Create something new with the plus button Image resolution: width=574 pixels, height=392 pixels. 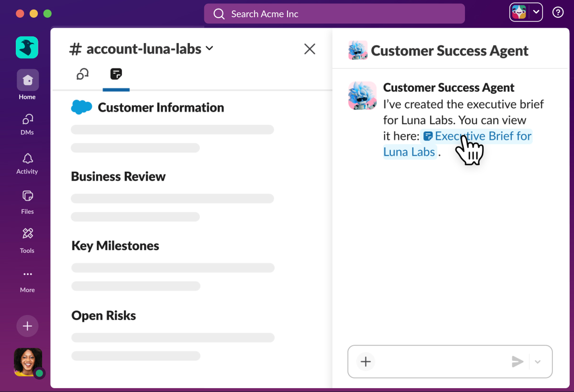pyautogui.click(x=27, y=326)
